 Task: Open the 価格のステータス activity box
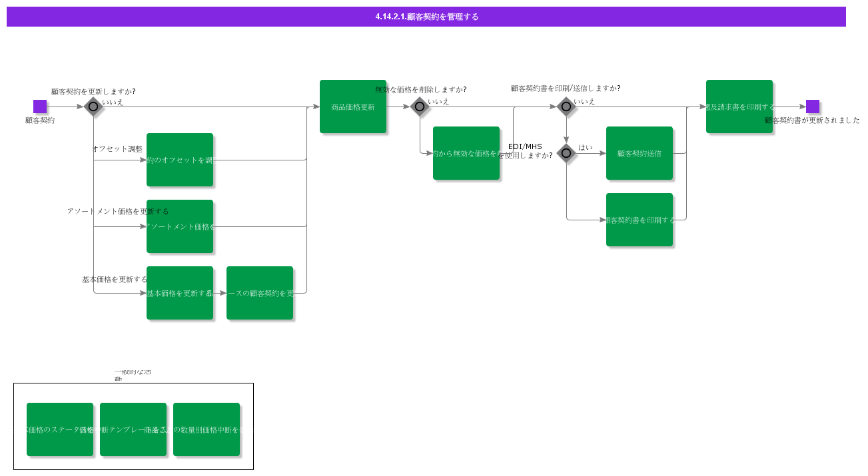click(60, 429)
